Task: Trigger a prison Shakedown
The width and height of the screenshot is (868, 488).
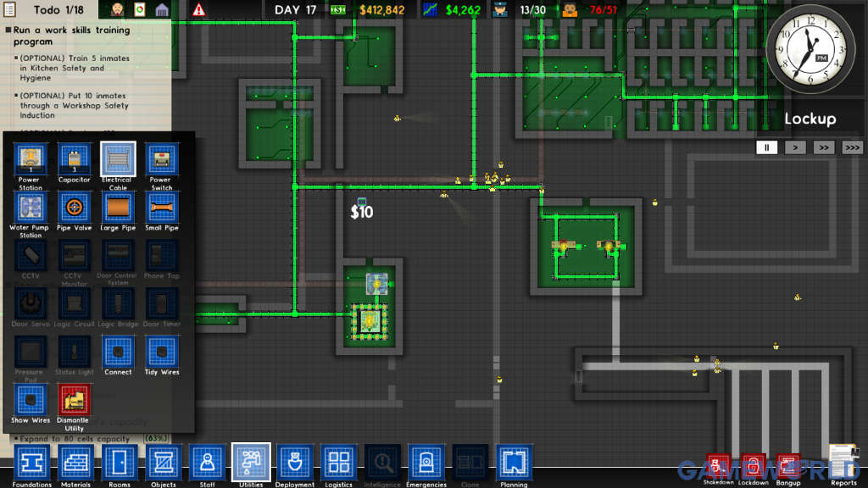Action: pyautogui.click(x=718, y=467)
